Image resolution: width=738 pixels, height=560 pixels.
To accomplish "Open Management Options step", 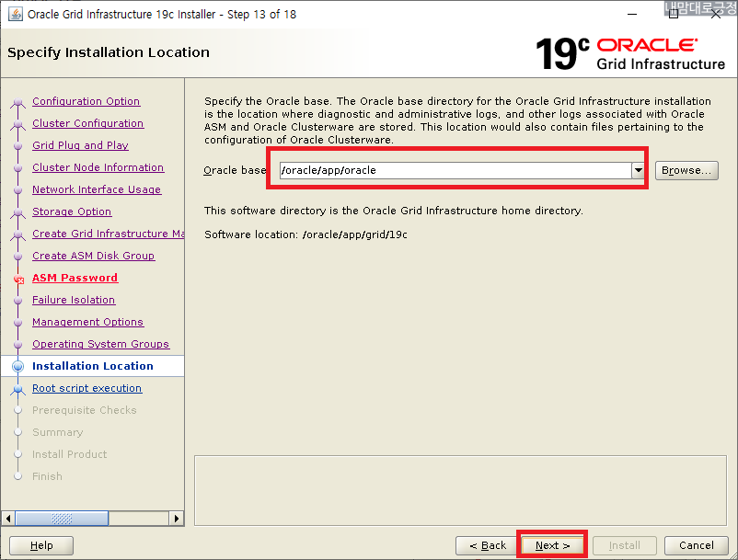I will point(87,322).
